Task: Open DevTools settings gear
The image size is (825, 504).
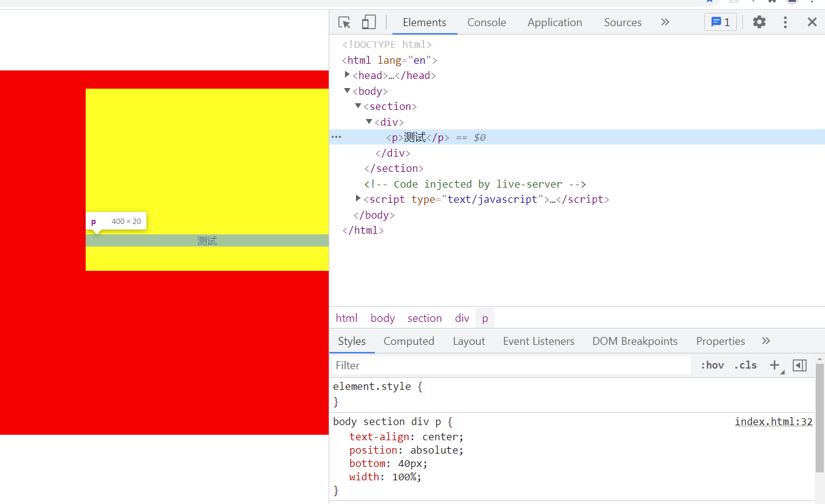Action: pyautogui.click(x=759, y=22)
